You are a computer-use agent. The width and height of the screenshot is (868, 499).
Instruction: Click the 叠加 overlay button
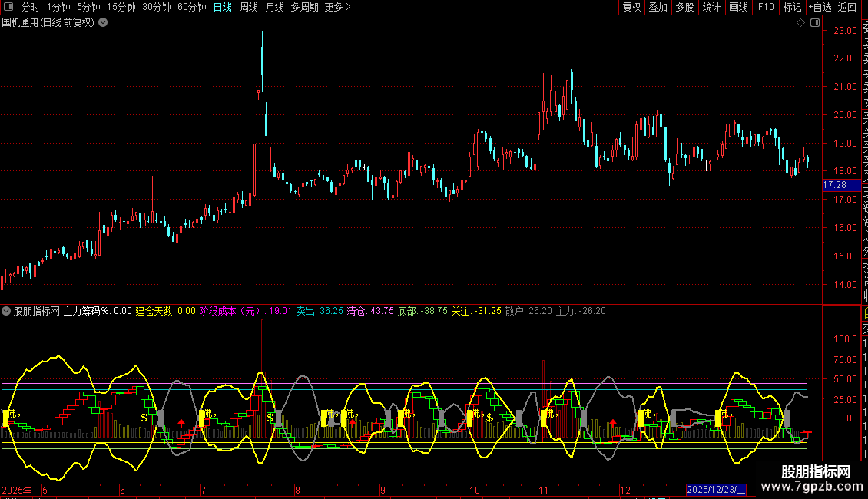(658, 7)
